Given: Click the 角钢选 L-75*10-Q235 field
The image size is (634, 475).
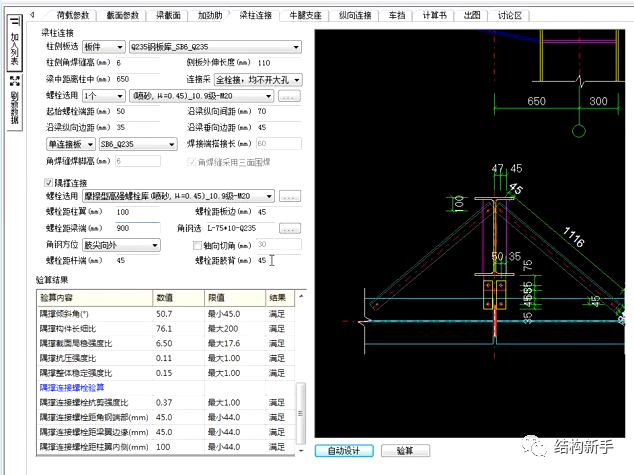Looking at the screenshot, I should coord(241,228).
